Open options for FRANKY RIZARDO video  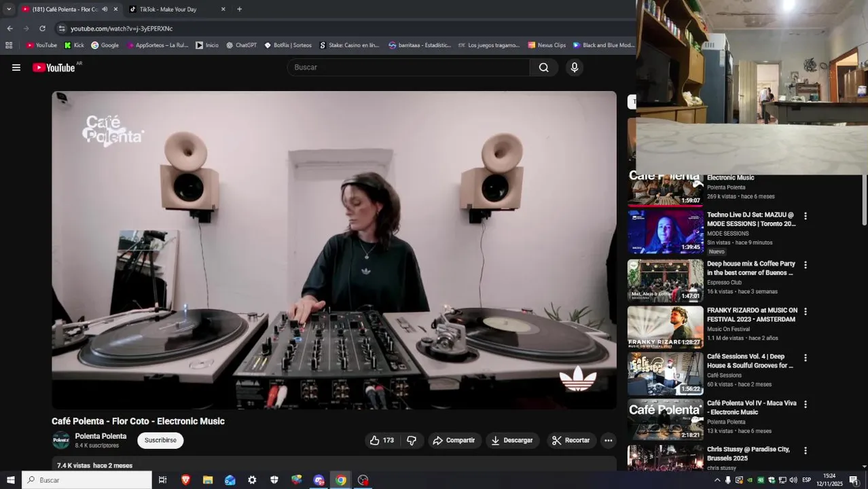[806, 311]
